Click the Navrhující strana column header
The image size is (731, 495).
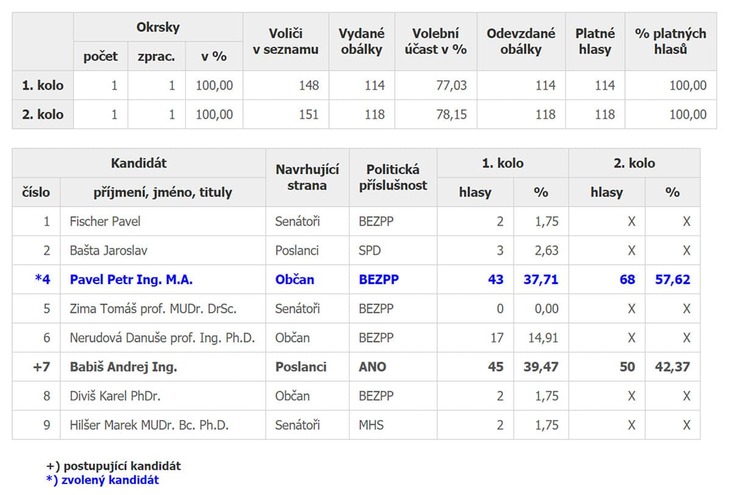(307, 178)
